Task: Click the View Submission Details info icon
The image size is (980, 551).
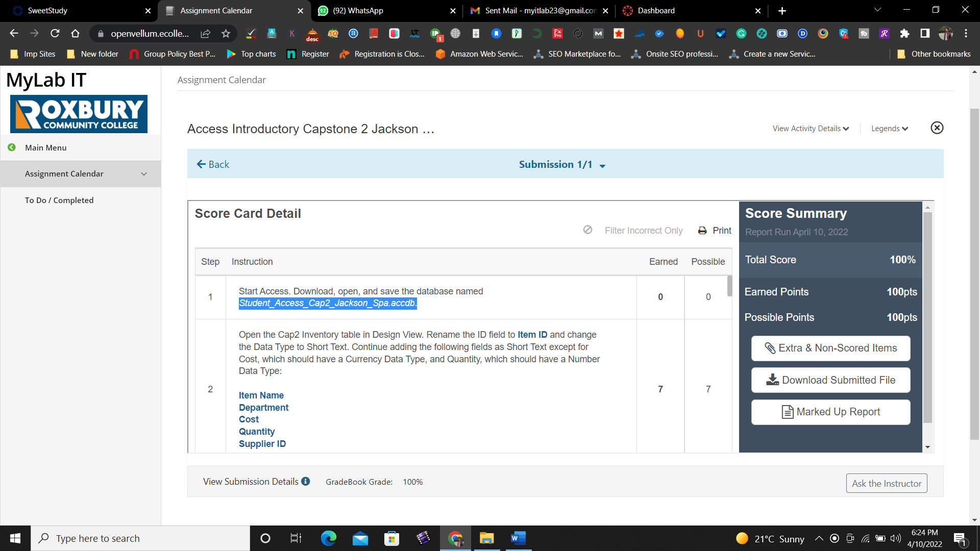Action: click(x=306, y=481)
